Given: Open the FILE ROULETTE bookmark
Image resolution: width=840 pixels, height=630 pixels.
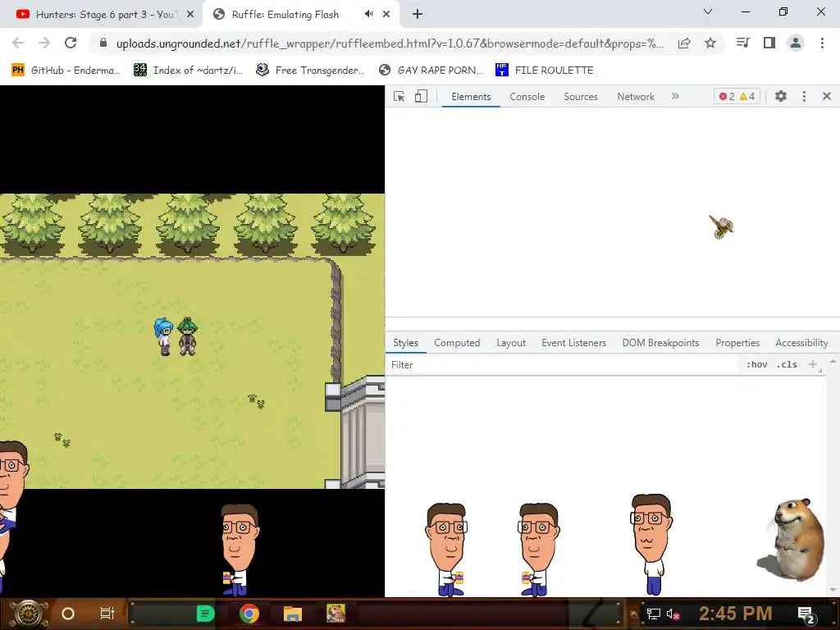Looking at the screenshot, I should click(x=545, y=71).
